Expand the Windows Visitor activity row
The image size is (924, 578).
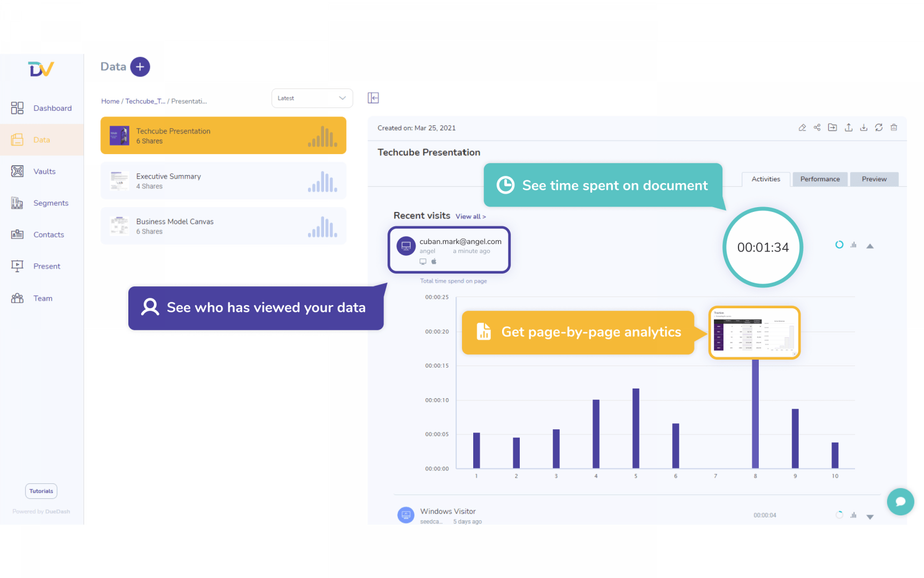click(x=871, y=515)
